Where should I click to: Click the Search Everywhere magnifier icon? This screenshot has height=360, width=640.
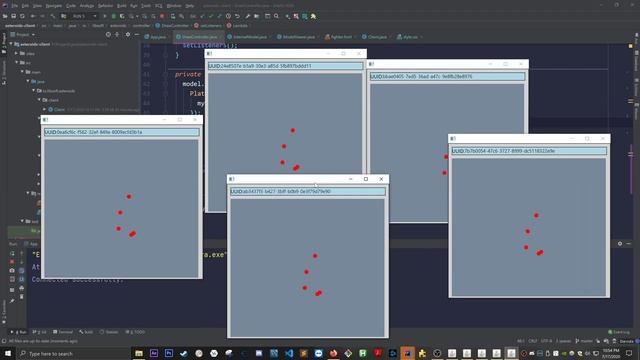pyautogui.click(x=276, y=16)
